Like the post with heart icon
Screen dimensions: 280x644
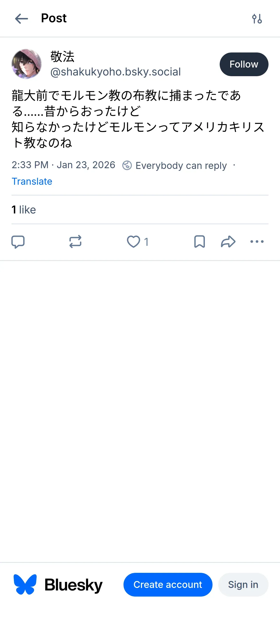134,242
